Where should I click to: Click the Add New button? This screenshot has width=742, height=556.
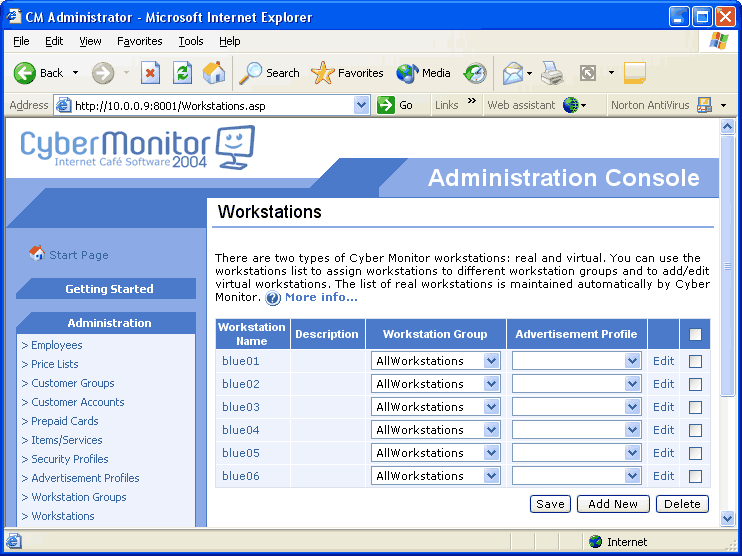point(613,504)
